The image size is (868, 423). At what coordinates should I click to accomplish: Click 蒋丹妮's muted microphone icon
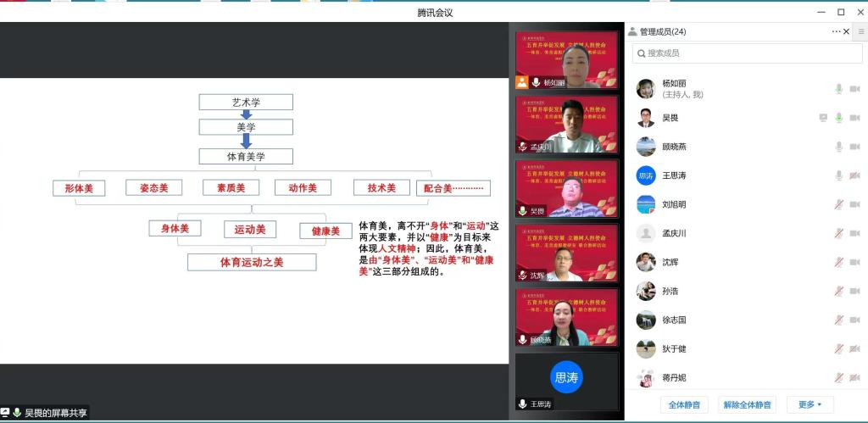point(838,377)
